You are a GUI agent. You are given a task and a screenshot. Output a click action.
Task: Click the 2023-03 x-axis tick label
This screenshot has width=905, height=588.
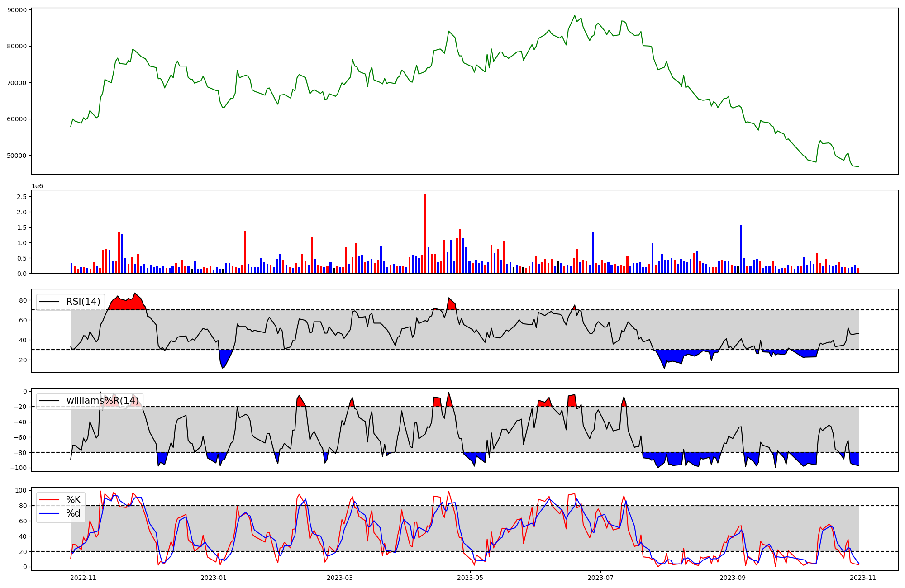pyautogui.click(x=340, y=578)
